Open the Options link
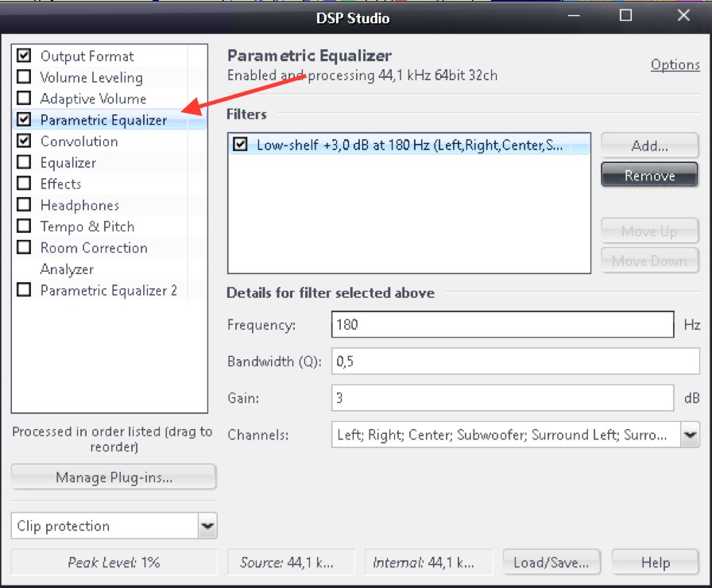 (x=675, y=65)
